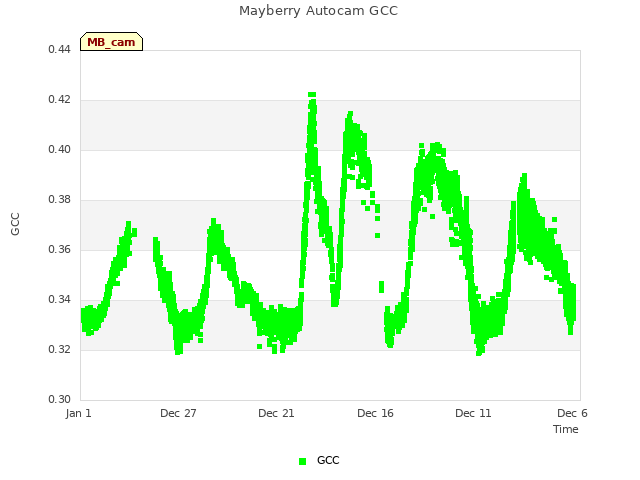Click the highest GCC data point above 0.42

coord(312,95)
